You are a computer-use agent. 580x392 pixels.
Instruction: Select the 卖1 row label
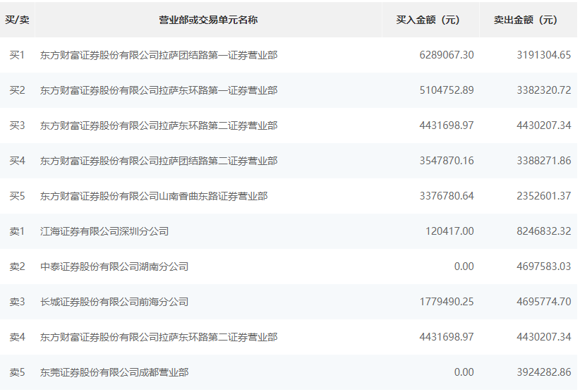coord(17,231)
